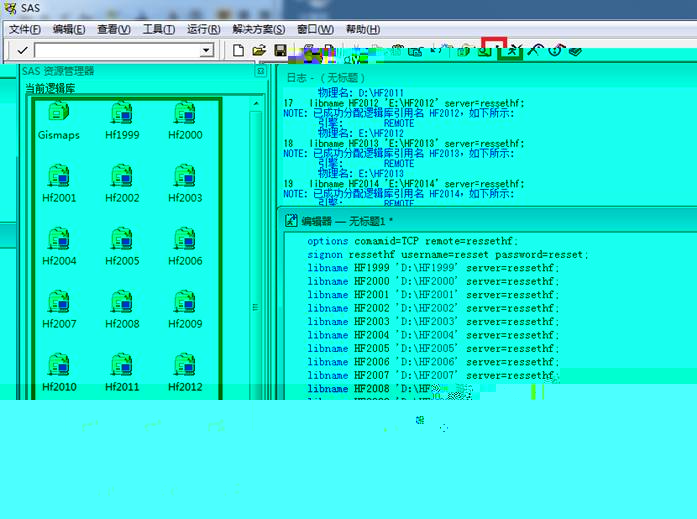Open the 运行(R) menu
697x519 pixels.
pyautogui.click(x=204, y=29)
